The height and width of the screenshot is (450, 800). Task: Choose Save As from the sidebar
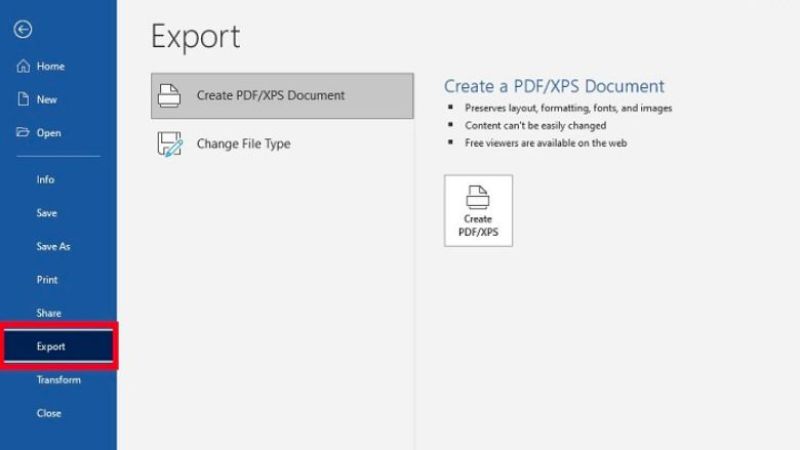[x=54, y=246]
